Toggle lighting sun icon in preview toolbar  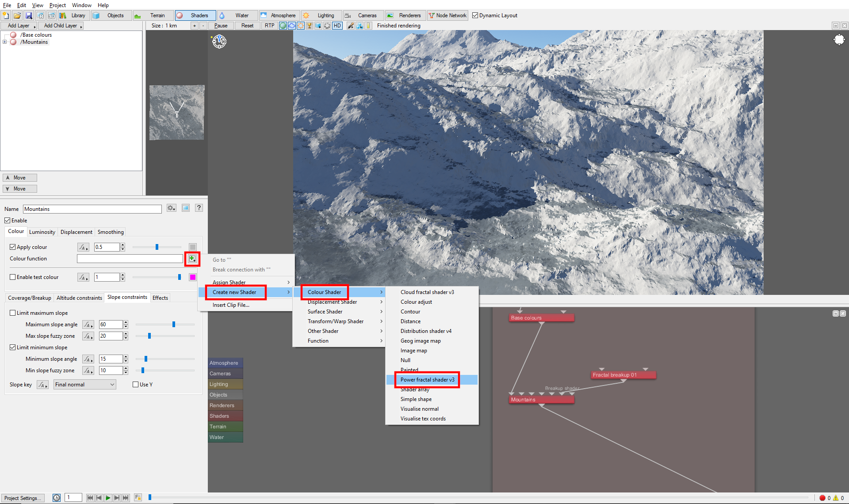coord(301,26)
